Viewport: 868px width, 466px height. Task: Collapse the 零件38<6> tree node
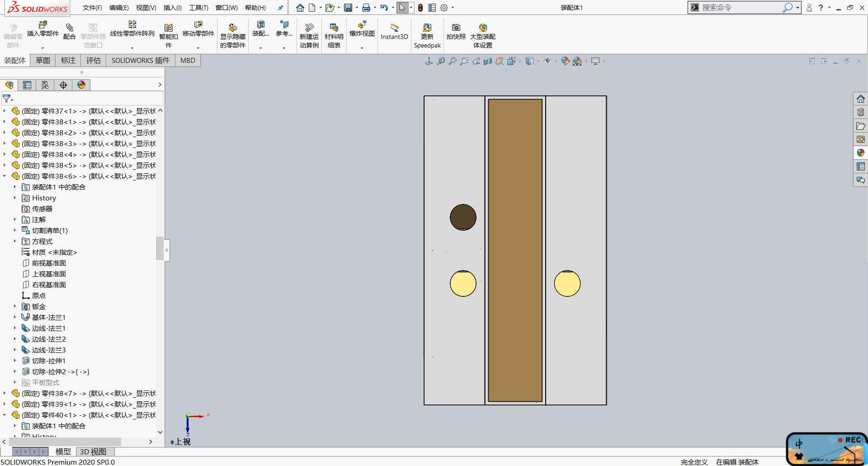tap(5, 176)
